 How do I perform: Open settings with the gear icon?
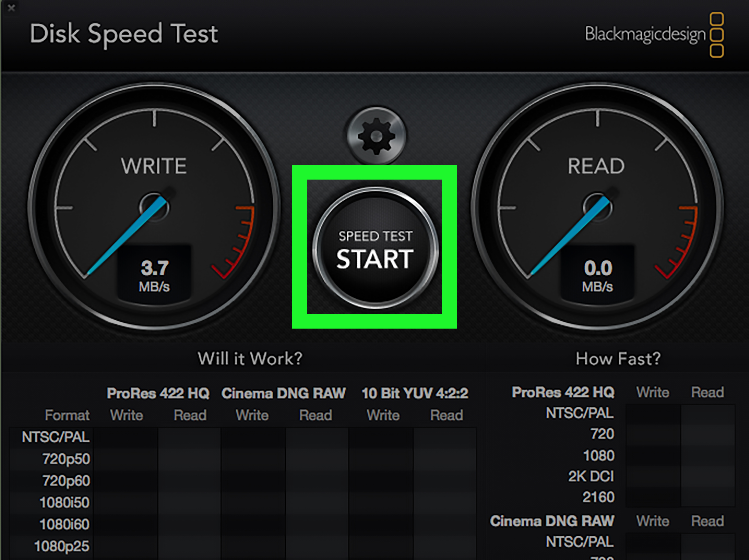click(x=376, y=136)
